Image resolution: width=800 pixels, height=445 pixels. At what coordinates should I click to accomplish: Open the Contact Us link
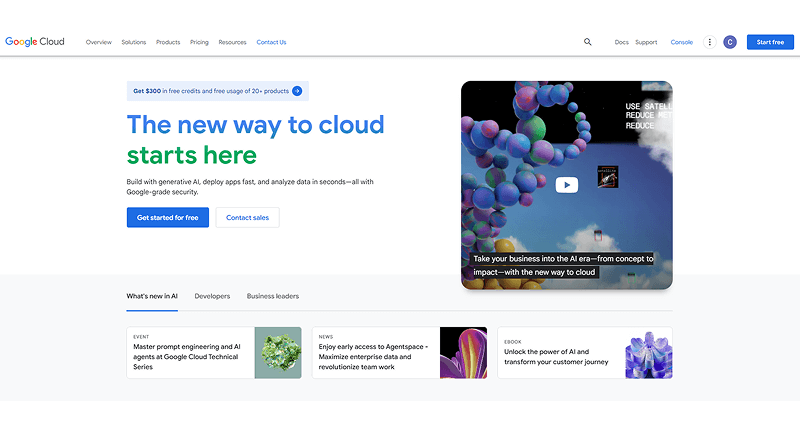click(271, 42)
